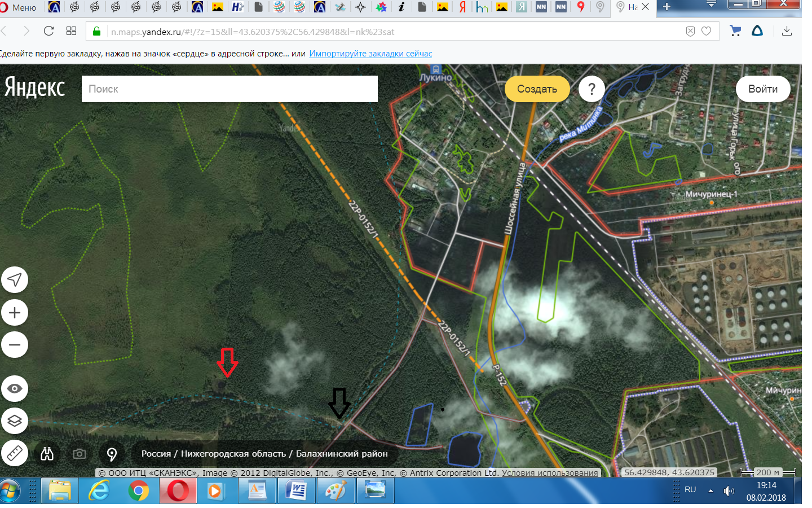The height and width of the screenshot is (508, 812).
Task: Toggle map object visibility with eye icon
Action: coord(15,388)
